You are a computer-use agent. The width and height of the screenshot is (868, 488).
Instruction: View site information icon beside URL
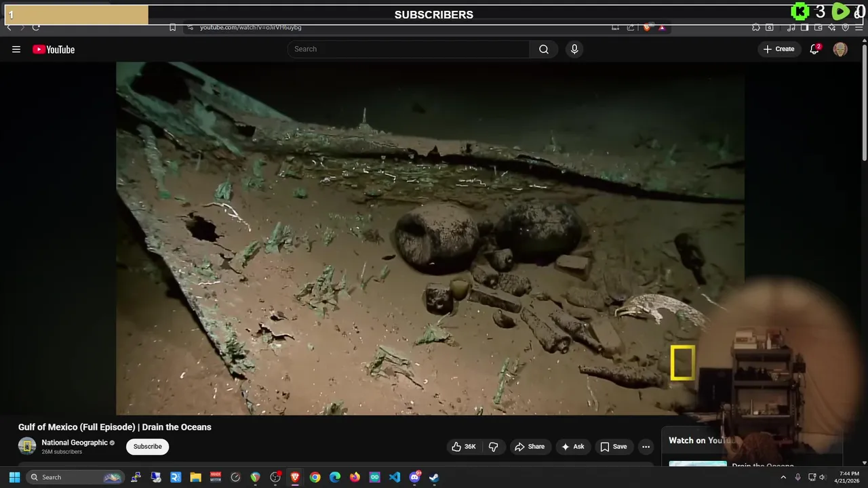pos(190,28)
